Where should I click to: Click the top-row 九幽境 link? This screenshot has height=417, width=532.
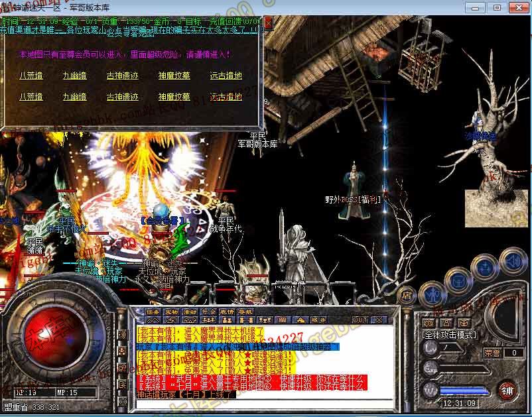75,76
